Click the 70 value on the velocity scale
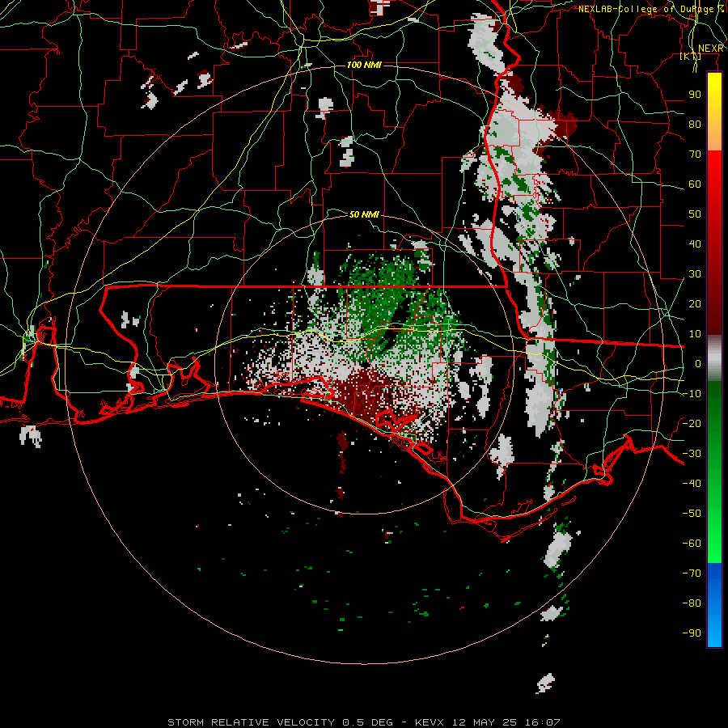 695,154
